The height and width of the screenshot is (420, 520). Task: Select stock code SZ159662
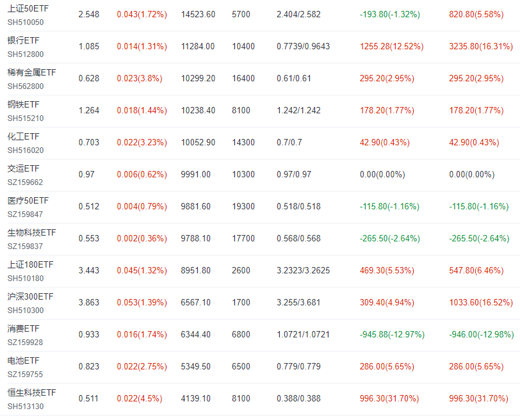[25, 182]
